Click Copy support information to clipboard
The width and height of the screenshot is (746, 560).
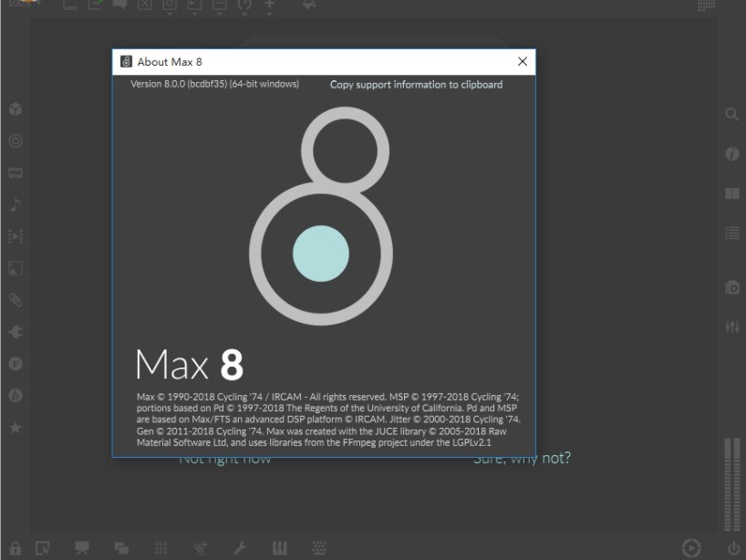click(416, 85)
